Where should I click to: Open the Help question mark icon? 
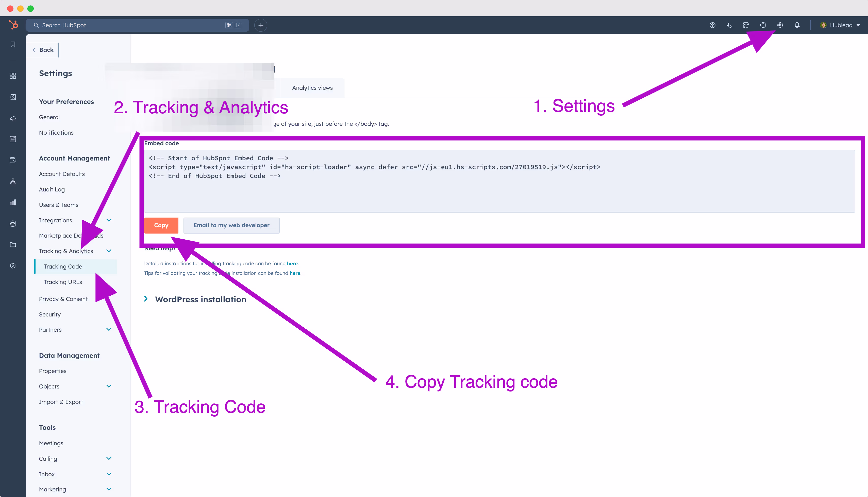pyautogui.click(x=763, y=25)
